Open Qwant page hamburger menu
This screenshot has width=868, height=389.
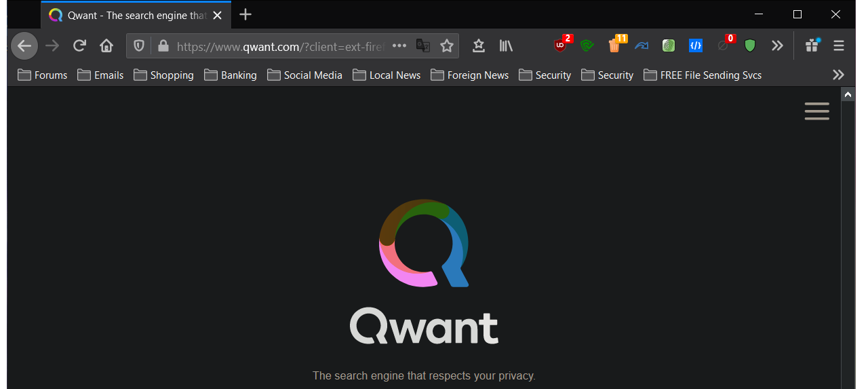pos(817,111)
